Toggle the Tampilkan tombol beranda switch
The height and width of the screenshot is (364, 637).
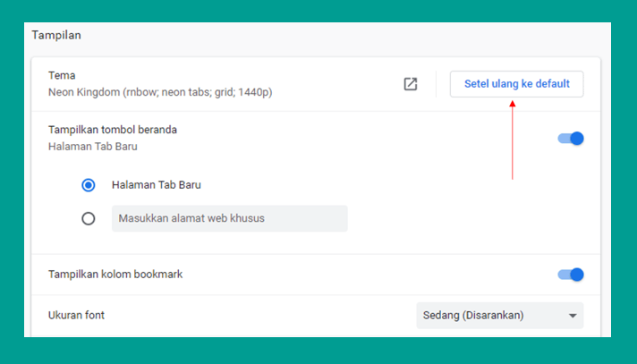(571, 139)
